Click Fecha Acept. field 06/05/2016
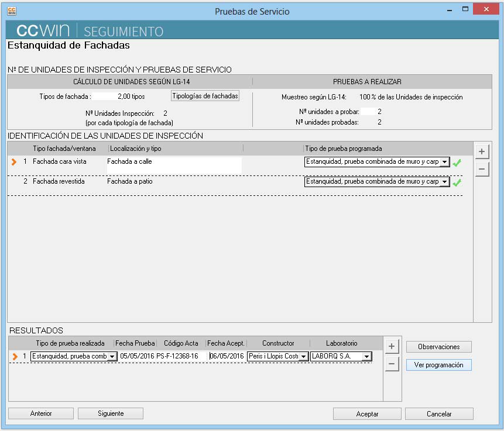 click(x=227, y=356)
